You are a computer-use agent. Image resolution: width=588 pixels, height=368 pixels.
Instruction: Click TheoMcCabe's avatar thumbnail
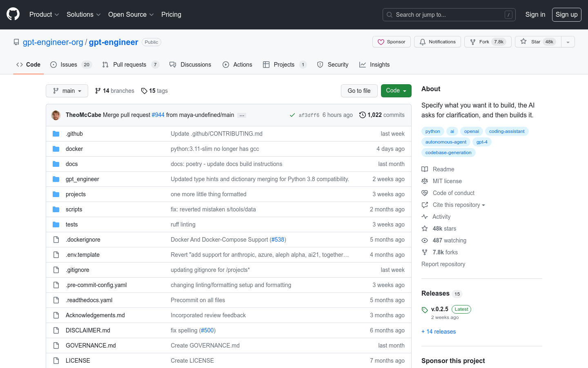56,115
